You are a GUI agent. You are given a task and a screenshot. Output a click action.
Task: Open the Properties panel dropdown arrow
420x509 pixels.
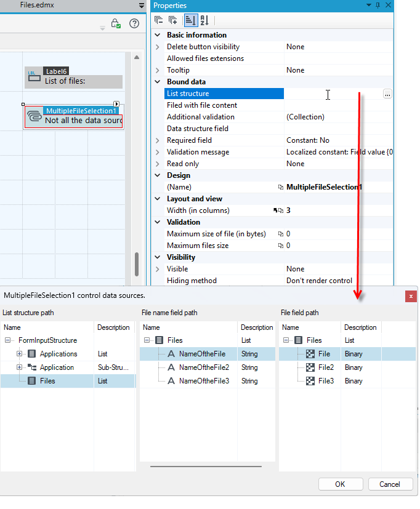point(369,5)
